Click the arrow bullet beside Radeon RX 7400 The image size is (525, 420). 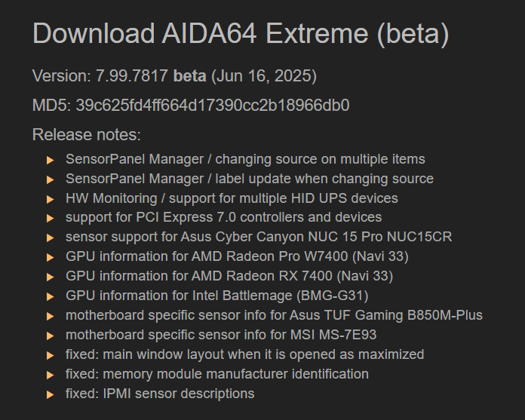pos(50,277)
